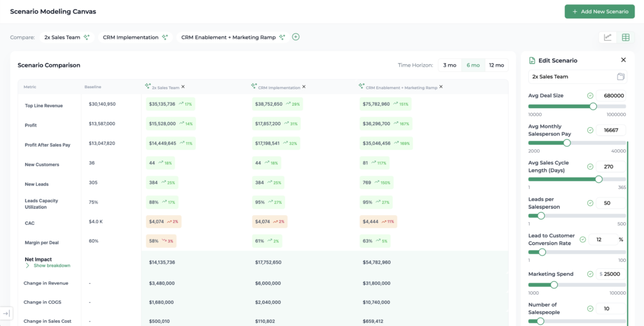Click the Avg Sales Cycle Length slider handle
This screenshot has height=326, width=644.
point(599,179)
